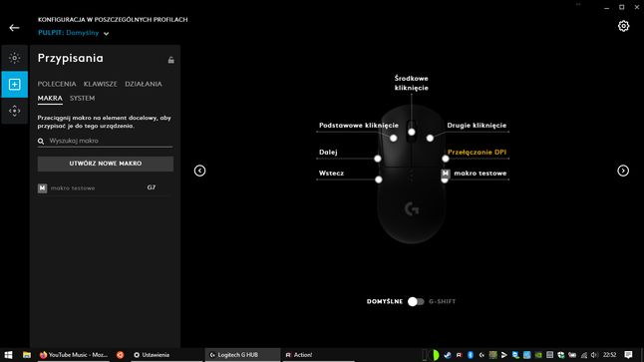This screenshot has height=362, width=644.
Task: Select the Drugie kliknięcie label
Action: pos(477,126)
